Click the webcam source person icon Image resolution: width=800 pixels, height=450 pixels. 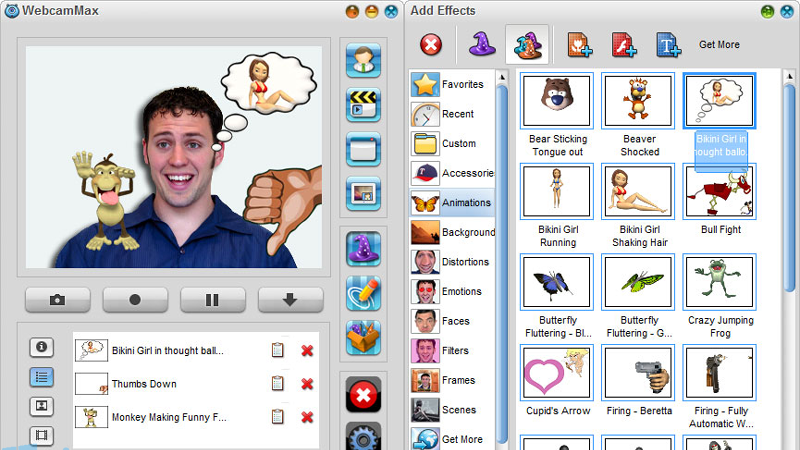pyautogui.click(x=363, y=61)
